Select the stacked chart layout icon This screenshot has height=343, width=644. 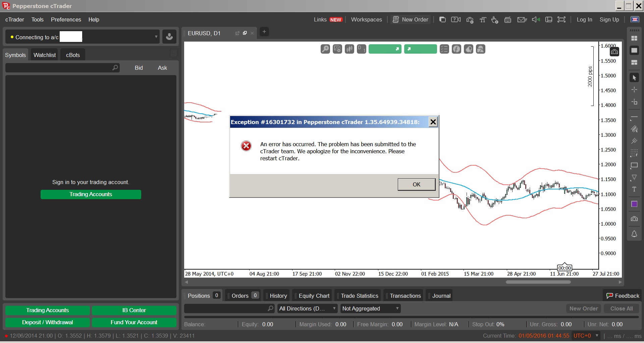634,62
